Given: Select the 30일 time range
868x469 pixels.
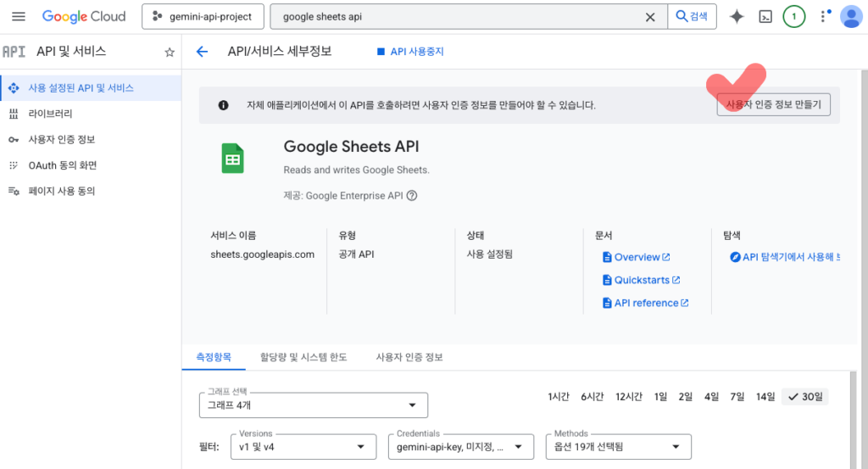Looking at the screenshot, I should tap(807, 397).
